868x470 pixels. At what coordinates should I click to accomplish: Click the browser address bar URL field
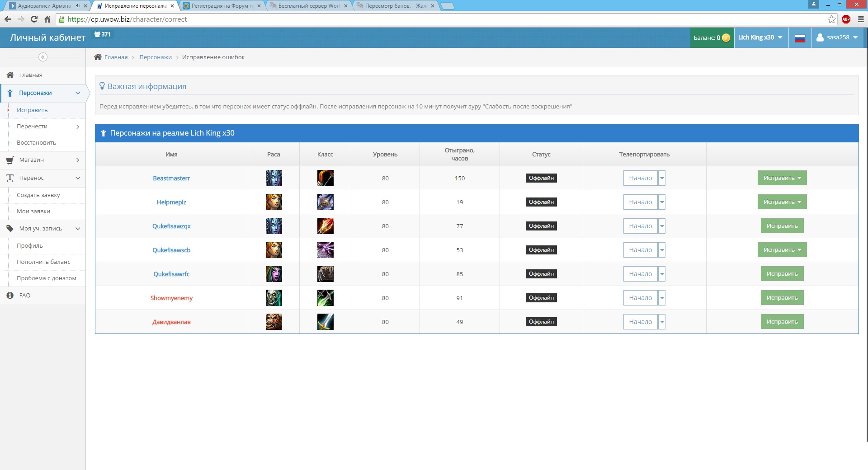[407, 19]
